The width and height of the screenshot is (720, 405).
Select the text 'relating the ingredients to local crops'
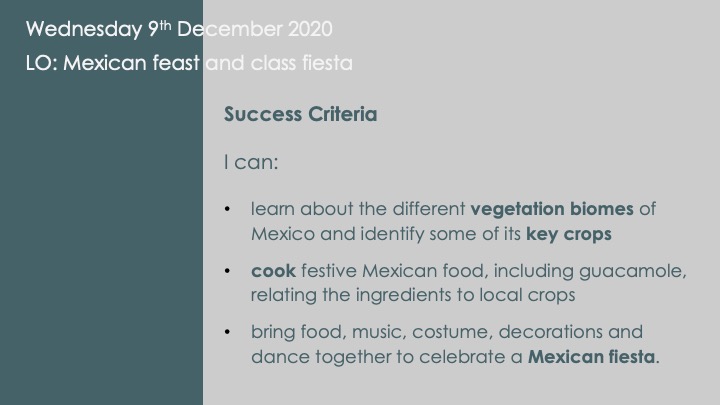point(413,295)
